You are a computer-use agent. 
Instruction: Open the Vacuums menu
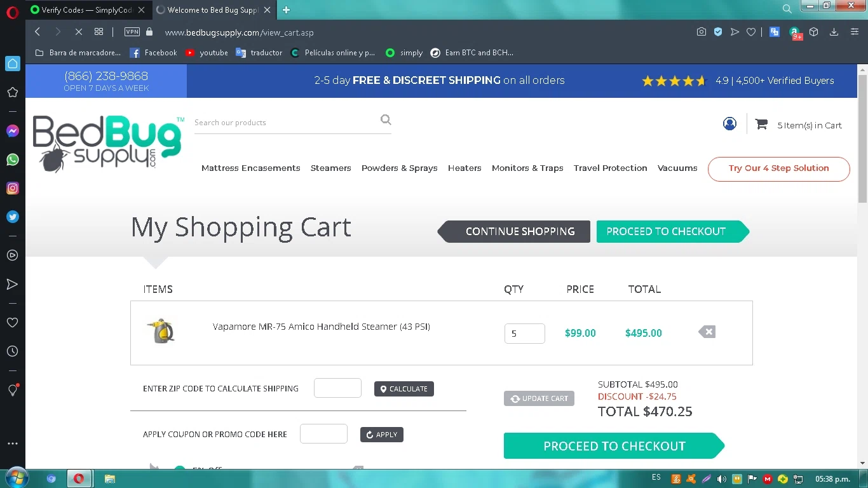click(677, 168)
